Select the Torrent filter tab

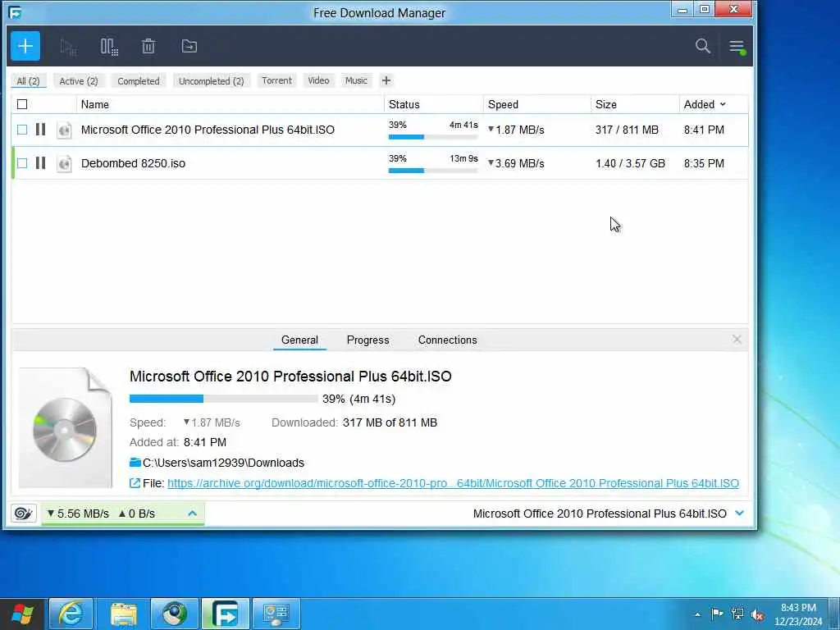point(276,80)
